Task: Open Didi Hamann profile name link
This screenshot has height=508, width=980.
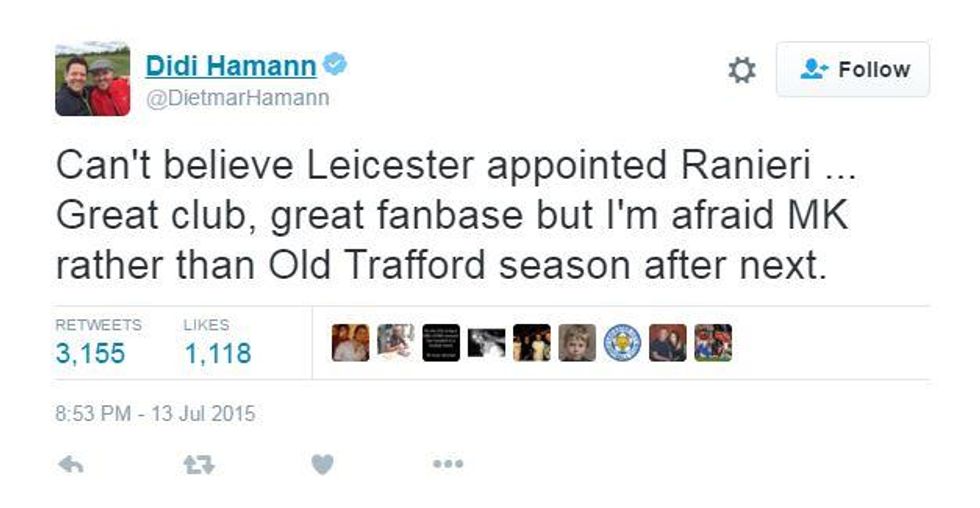Action: (231, 66)
